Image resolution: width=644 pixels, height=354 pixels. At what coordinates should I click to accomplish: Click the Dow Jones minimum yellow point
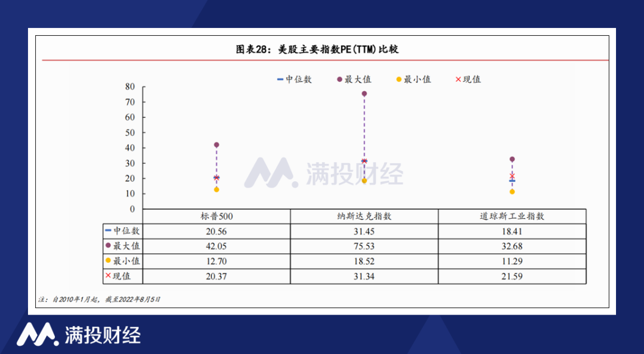coord(512,192)
